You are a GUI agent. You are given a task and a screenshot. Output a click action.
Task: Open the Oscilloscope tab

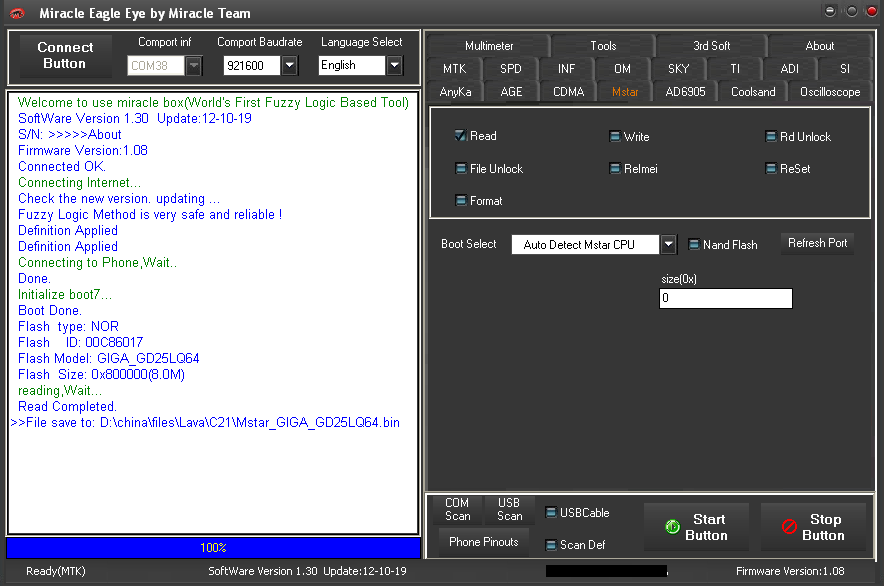(830, 92)
